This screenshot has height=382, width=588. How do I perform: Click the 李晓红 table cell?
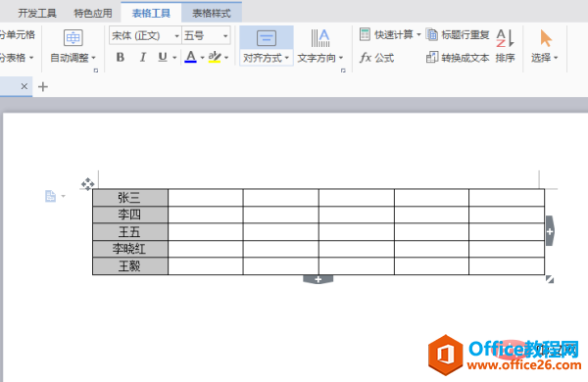pos(130,249)
